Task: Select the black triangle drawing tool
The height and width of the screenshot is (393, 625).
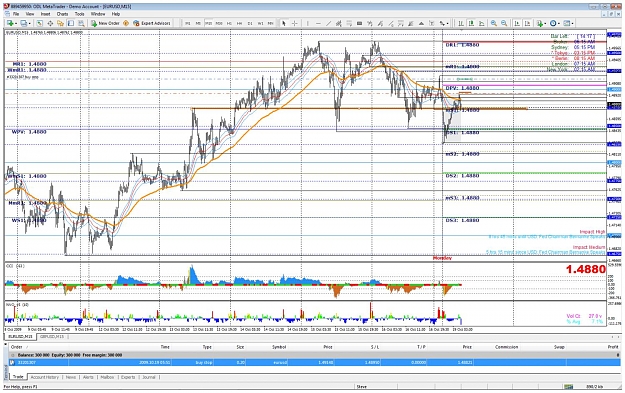Action: click(421, 23)
